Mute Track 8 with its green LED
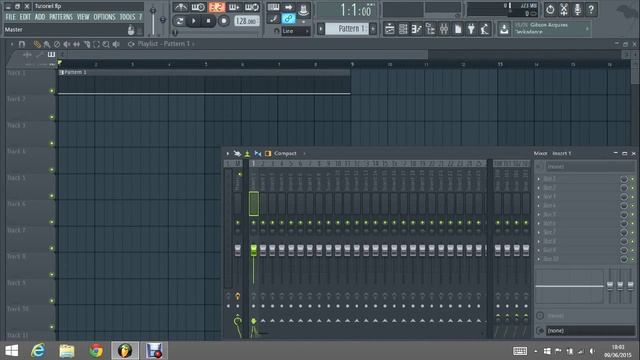The width and height of the screenshot is (640, 360). coord(52,274)
